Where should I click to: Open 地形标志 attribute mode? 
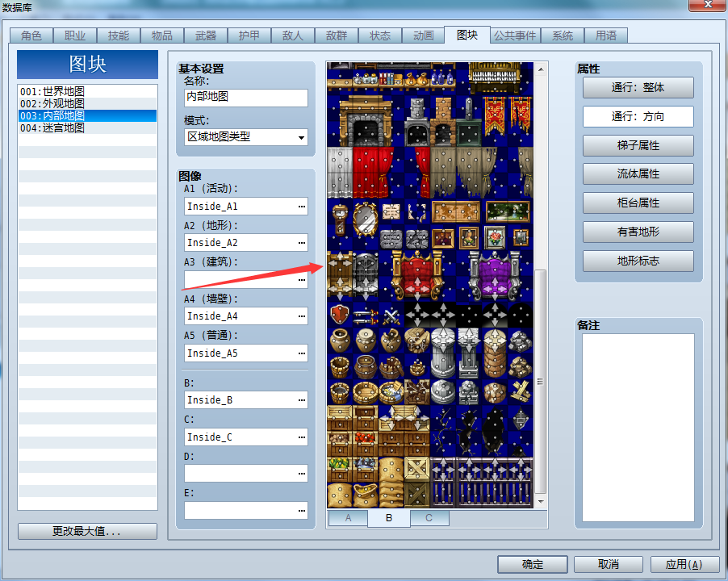coord(638,261)
